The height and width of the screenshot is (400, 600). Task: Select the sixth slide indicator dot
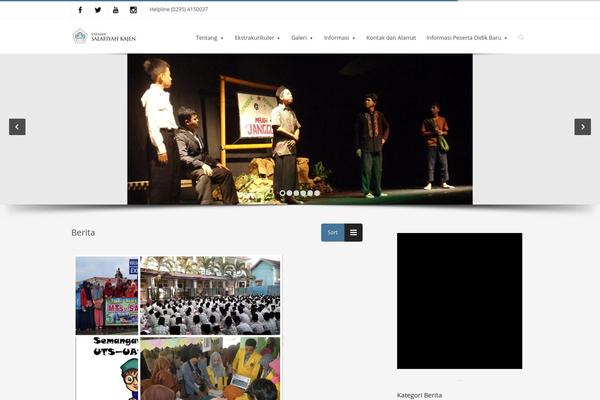point(317,193)
